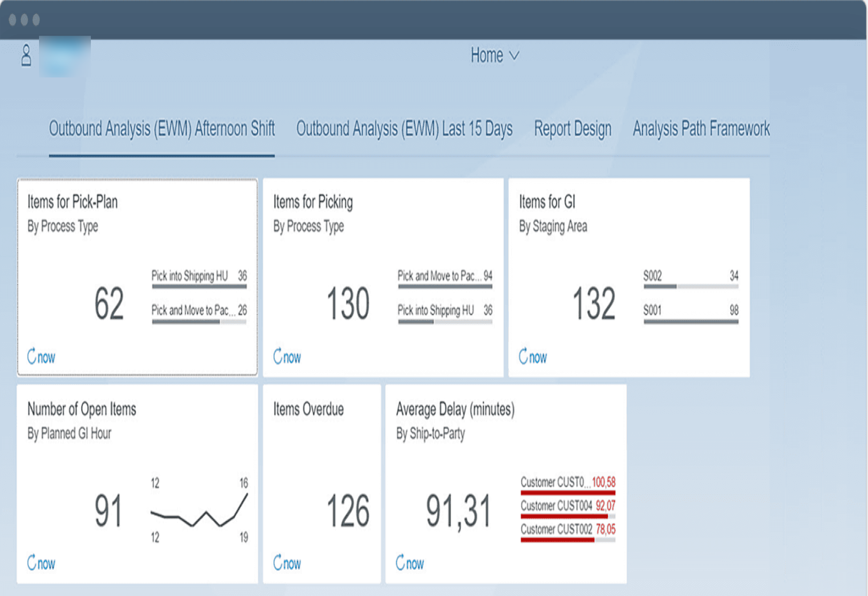Click the Customer CUST0... 100,58 row
868x596 pixels.
coord(568,485)
